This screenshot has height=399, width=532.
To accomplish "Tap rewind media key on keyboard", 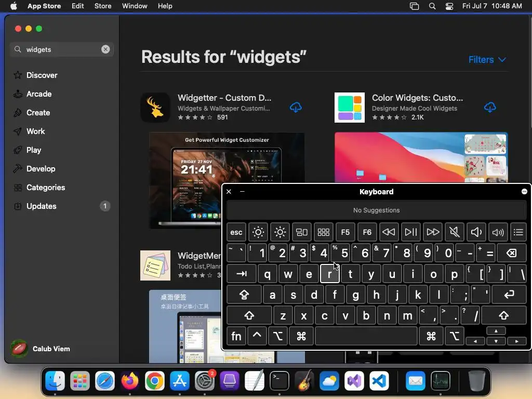I will [389, 232].
